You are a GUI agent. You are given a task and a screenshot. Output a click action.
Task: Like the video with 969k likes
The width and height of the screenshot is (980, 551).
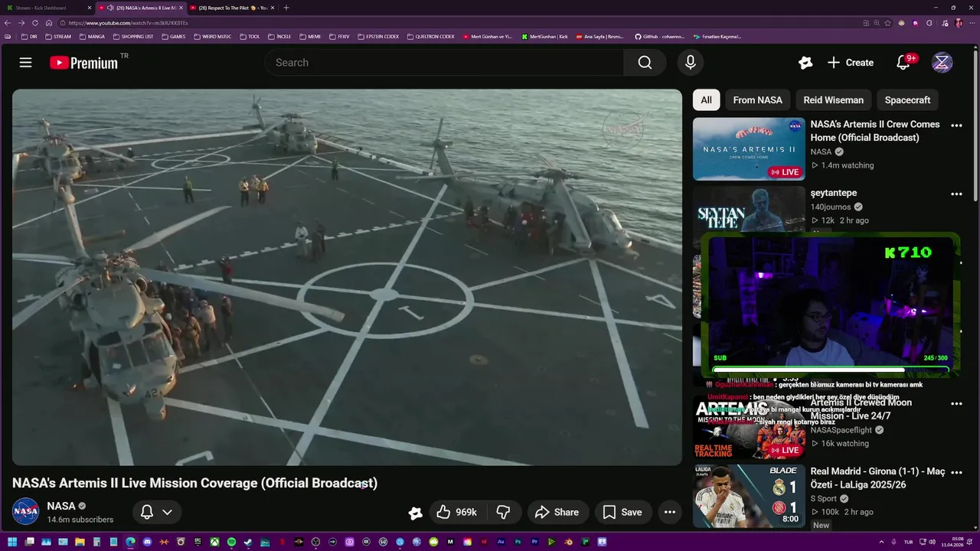[x=456, y=512]
